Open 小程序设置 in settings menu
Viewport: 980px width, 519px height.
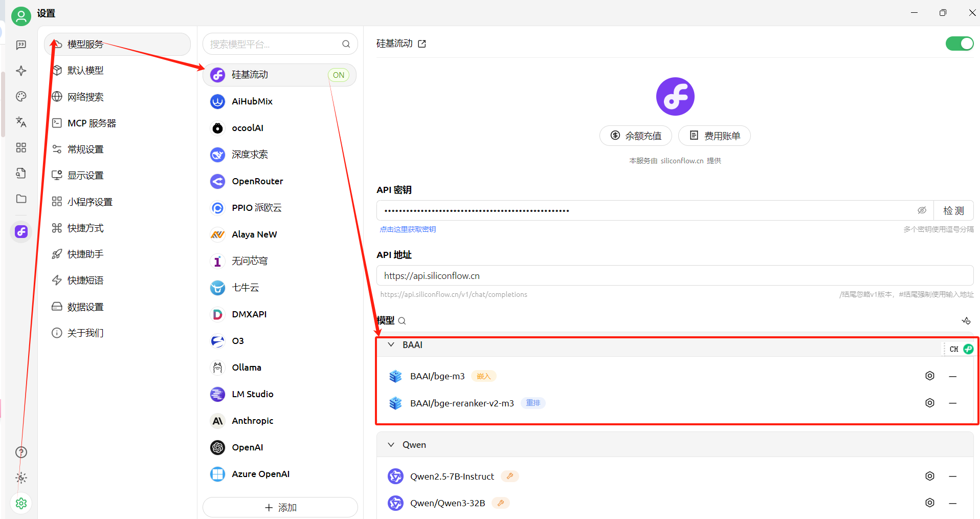coord(117,202)
